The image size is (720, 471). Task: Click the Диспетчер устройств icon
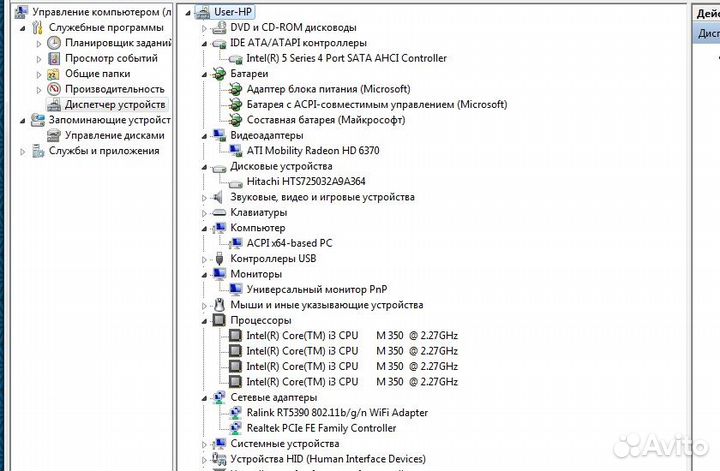(54, 105)
